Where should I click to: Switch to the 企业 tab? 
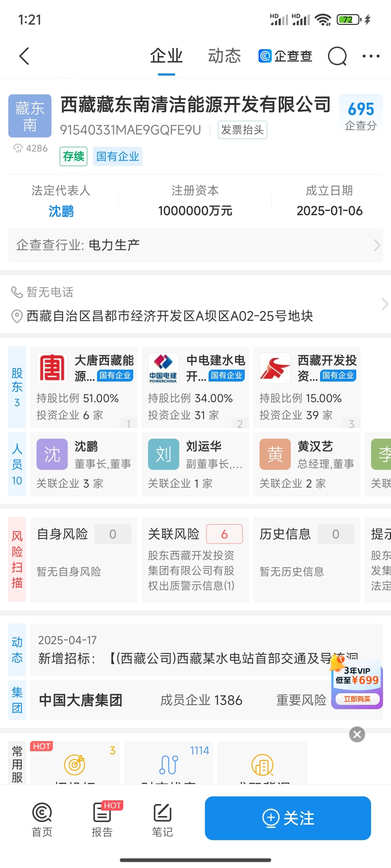167,56
